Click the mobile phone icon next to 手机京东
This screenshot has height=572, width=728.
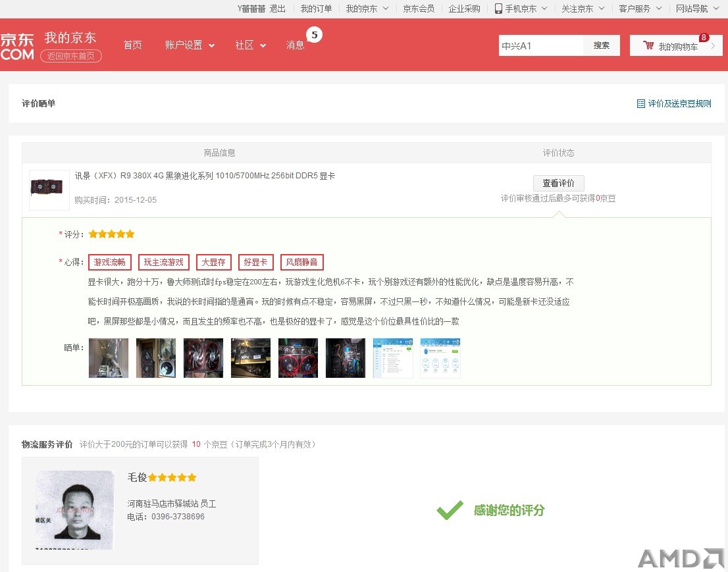(498, 9)
